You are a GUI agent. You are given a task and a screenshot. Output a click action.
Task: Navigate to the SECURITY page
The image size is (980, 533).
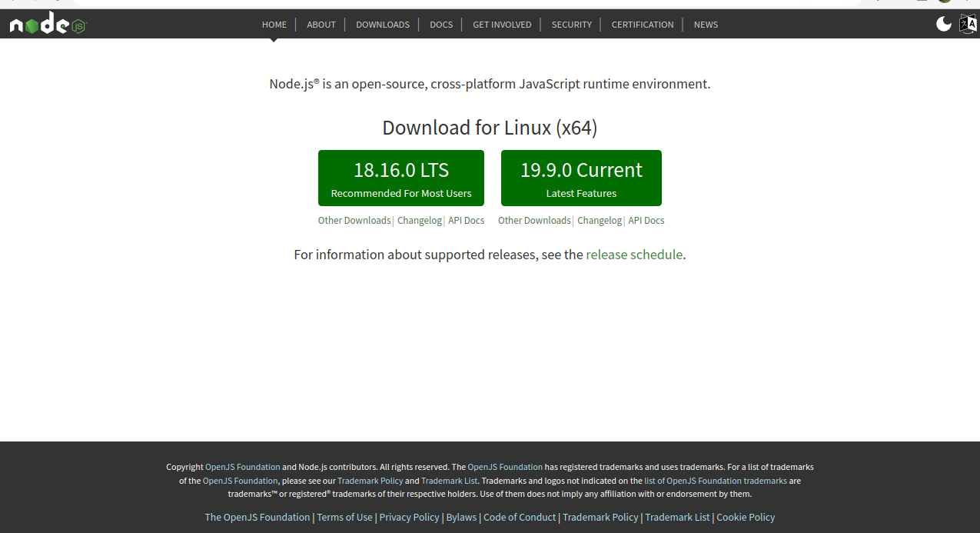click(572, 25)
